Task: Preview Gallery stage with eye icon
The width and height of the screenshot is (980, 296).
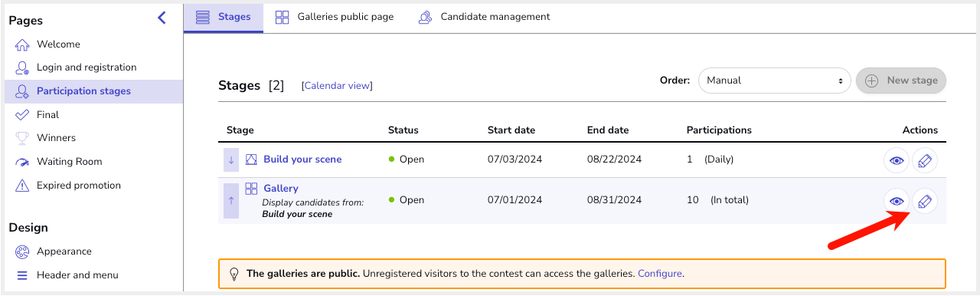Action: click(897, 201)
